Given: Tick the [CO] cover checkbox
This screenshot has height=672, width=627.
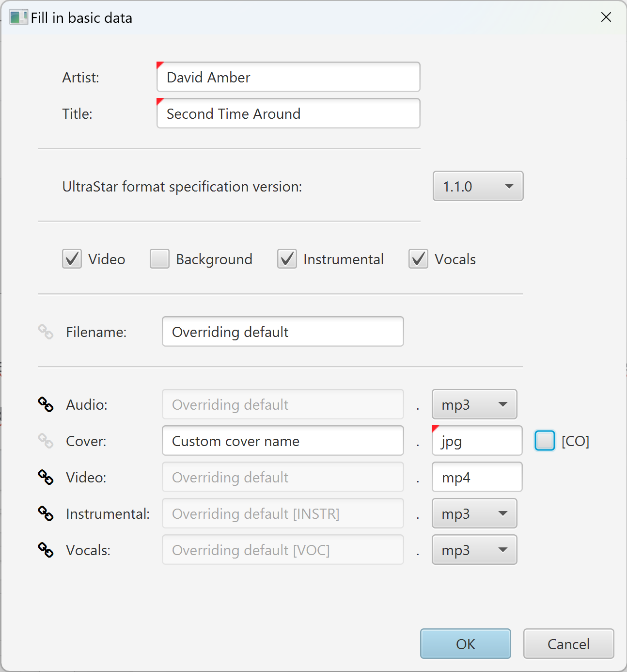Looking at the screenshot, I should [545, 441].
